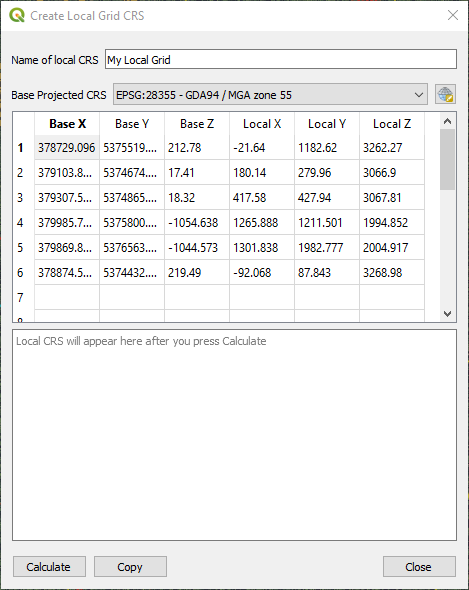Edit the Name of local CRS field
The image size is (469, 590).
[281, 59]
